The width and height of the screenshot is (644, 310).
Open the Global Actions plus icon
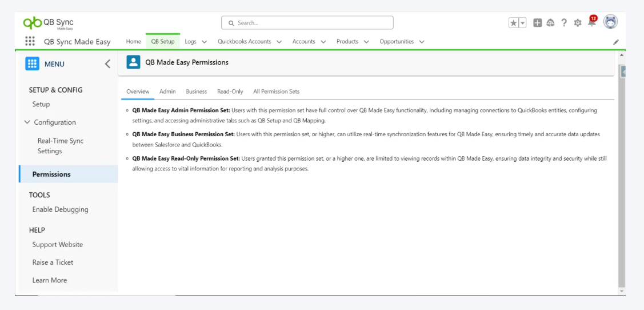538,23
